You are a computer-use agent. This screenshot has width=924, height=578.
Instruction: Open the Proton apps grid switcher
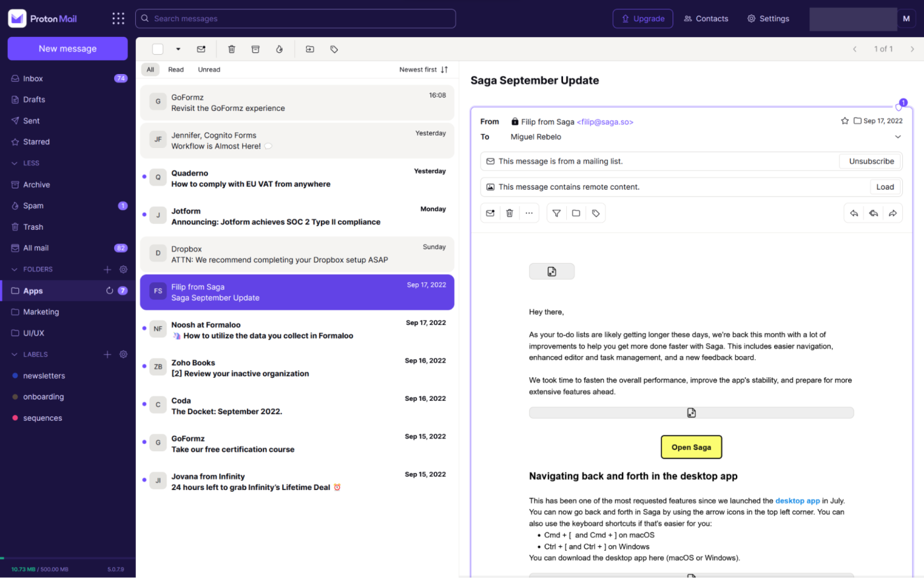[x=118, y=18]
